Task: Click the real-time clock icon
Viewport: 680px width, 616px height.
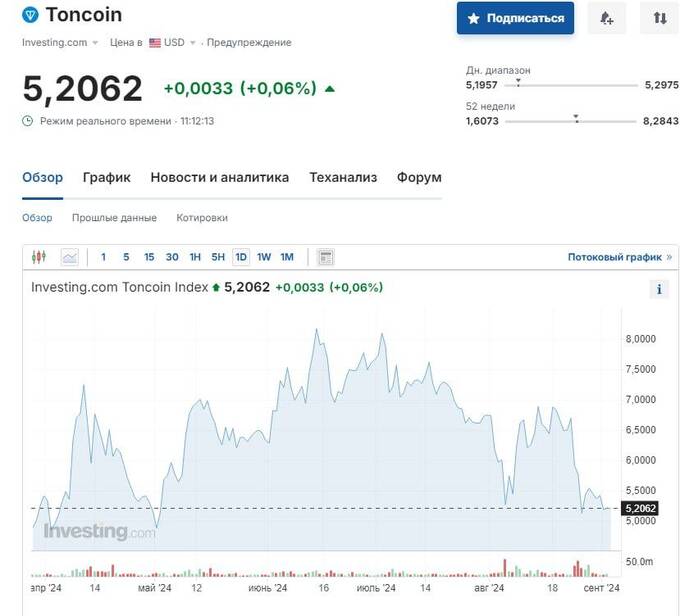Action: click(x=27, y=121)
